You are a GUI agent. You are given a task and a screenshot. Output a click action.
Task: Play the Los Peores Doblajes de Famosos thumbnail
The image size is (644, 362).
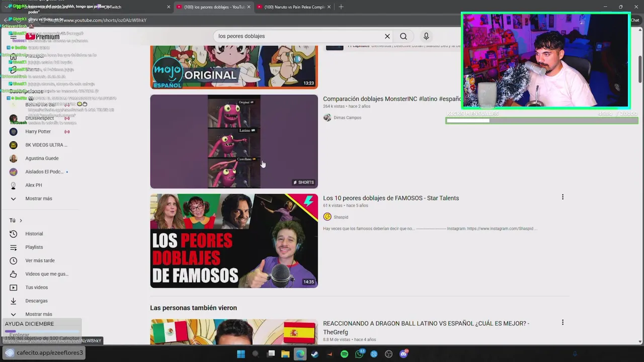pos(234,241)
